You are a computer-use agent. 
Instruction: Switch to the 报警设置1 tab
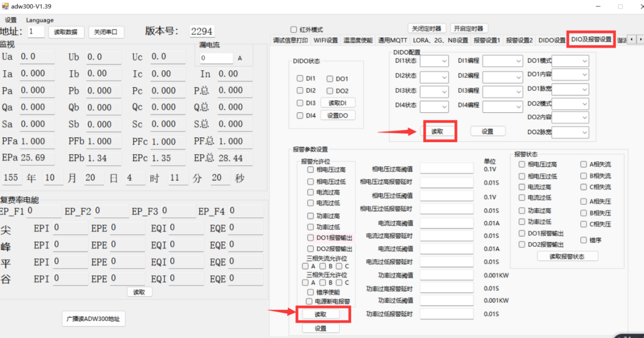pos(487,41)
